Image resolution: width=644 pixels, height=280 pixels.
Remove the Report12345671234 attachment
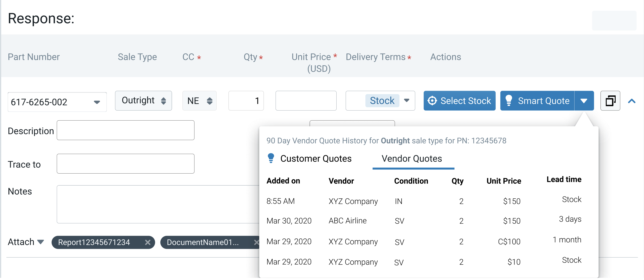148,242
